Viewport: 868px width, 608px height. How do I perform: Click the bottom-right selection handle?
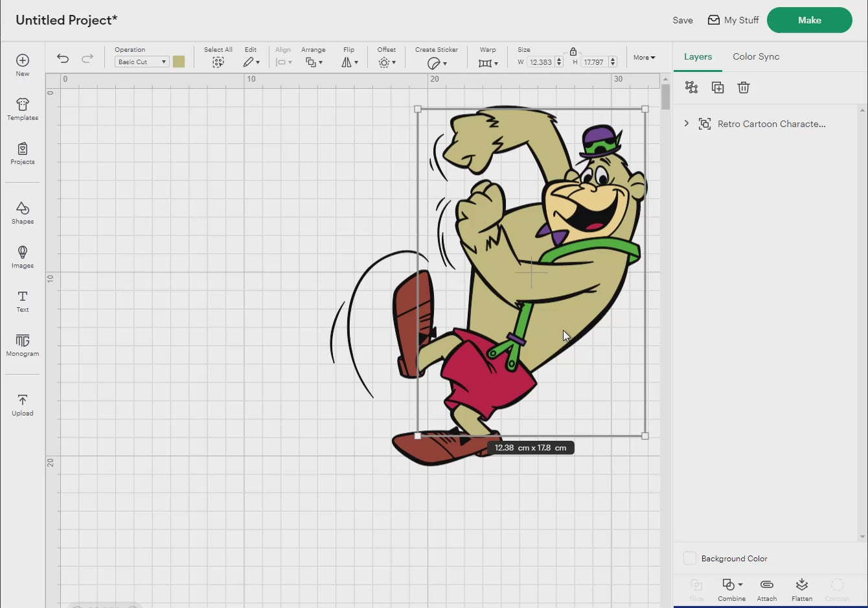point(645,436)
